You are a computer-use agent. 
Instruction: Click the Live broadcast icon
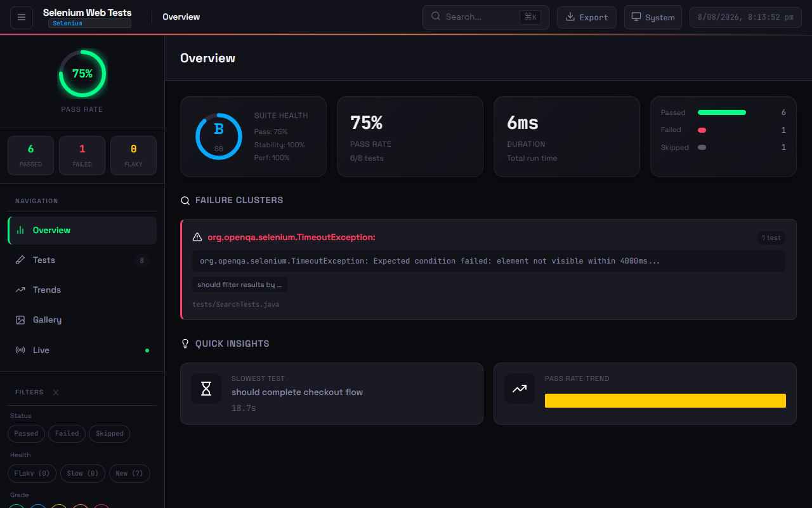[20, 350]
